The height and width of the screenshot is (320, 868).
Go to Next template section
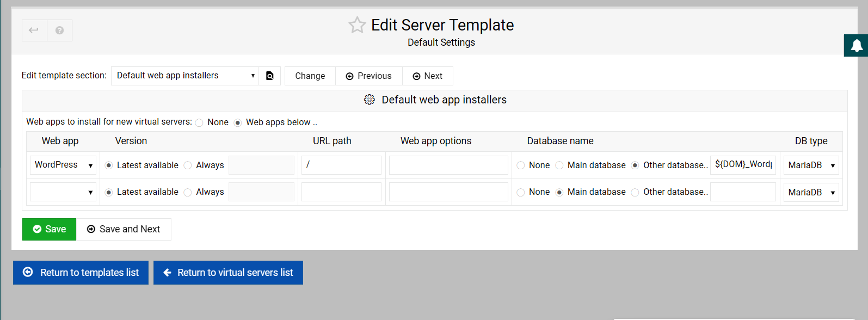pos(427,76)
